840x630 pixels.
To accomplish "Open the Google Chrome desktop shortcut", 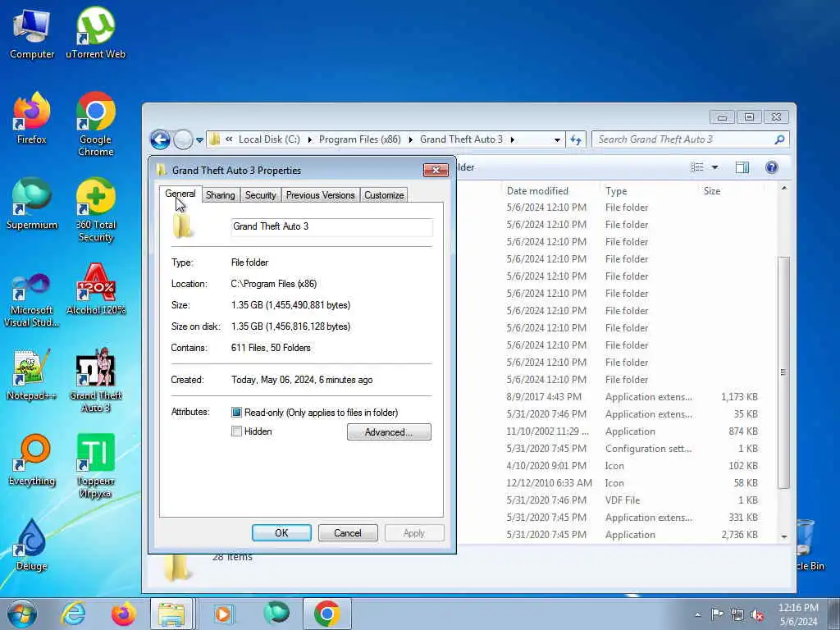I will [95, 125].
